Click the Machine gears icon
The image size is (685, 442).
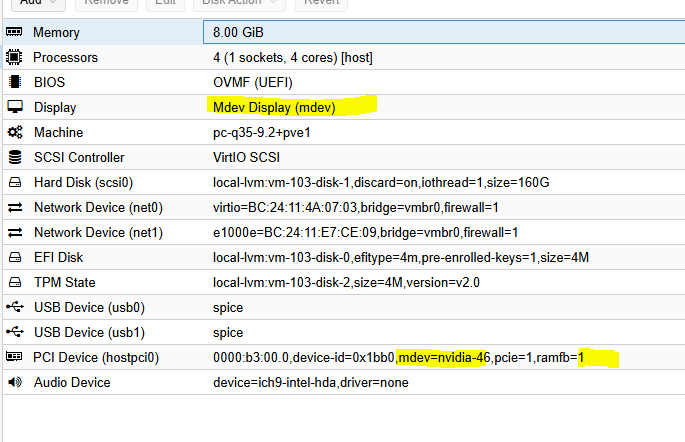15,133
